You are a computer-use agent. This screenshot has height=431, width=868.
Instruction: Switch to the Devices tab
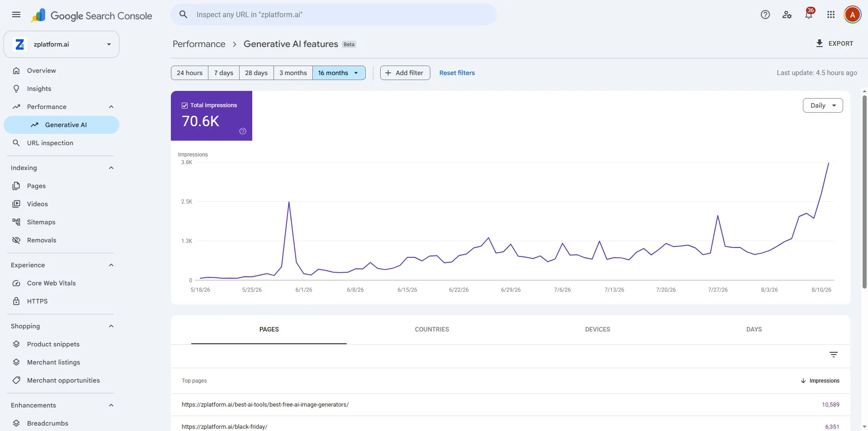point(598,330)
